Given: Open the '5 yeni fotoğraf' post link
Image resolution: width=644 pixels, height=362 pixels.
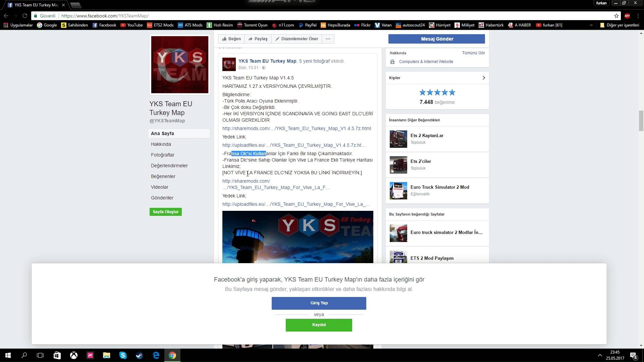Looking at the screenshot, I should [314, 61].
